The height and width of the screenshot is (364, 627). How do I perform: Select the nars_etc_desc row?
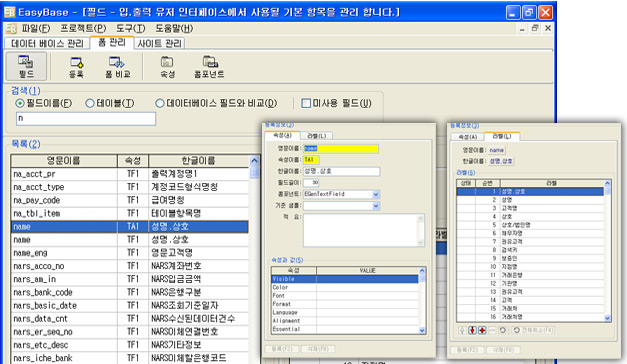(130, 345)
